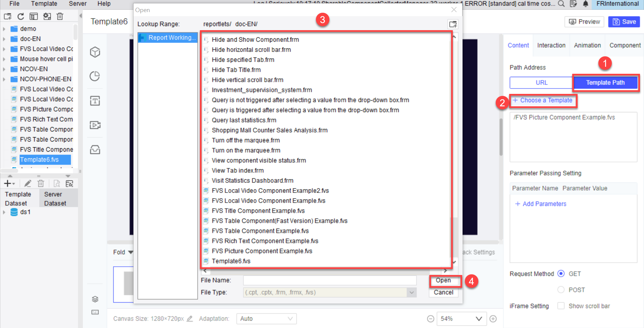
Task: Click the Choose a Template link
Action: point(543,100)
